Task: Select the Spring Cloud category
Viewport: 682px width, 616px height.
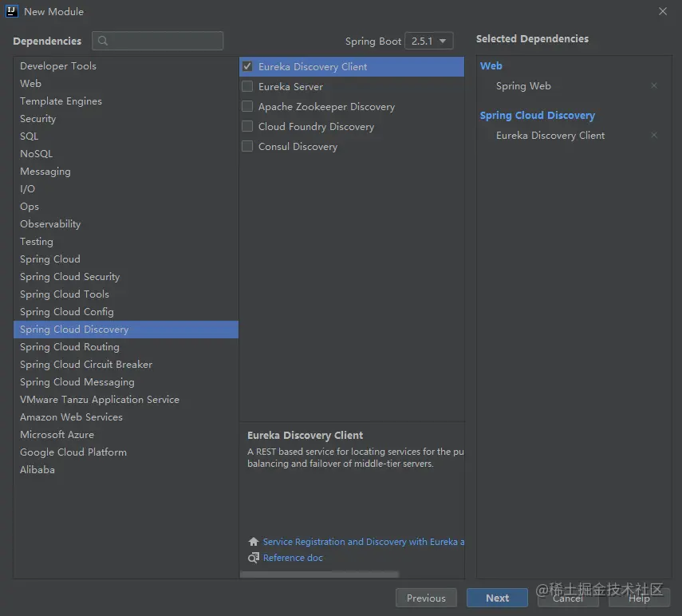Action: (x=126, y=259)
